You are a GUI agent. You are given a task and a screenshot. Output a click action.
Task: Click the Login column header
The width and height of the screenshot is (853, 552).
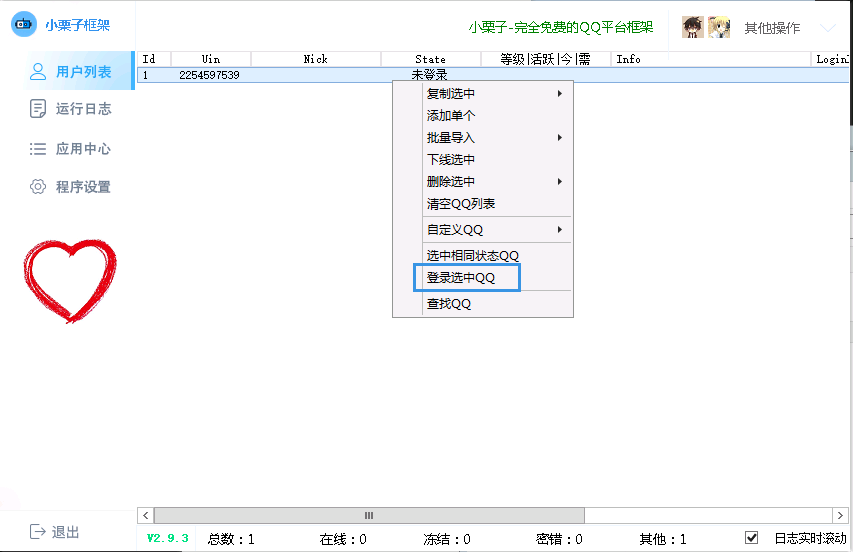(x=831, y=59)
